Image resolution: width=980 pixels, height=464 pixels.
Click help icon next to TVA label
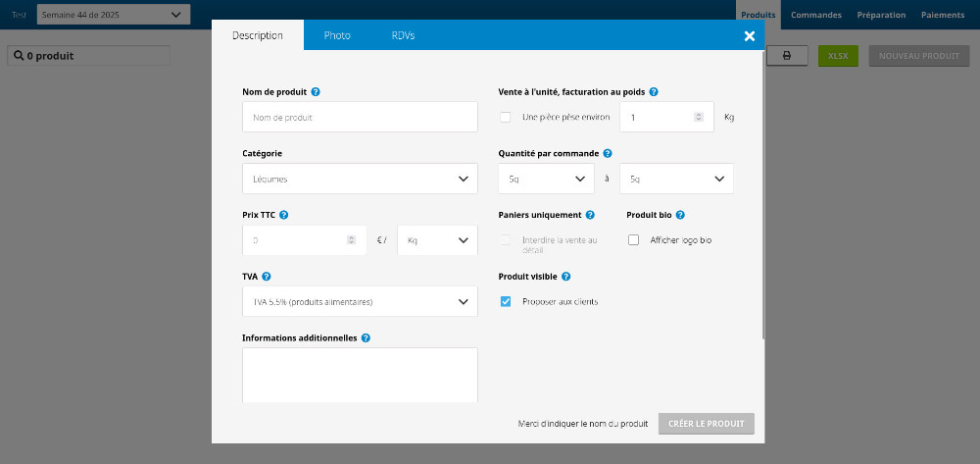pos(267,277)
